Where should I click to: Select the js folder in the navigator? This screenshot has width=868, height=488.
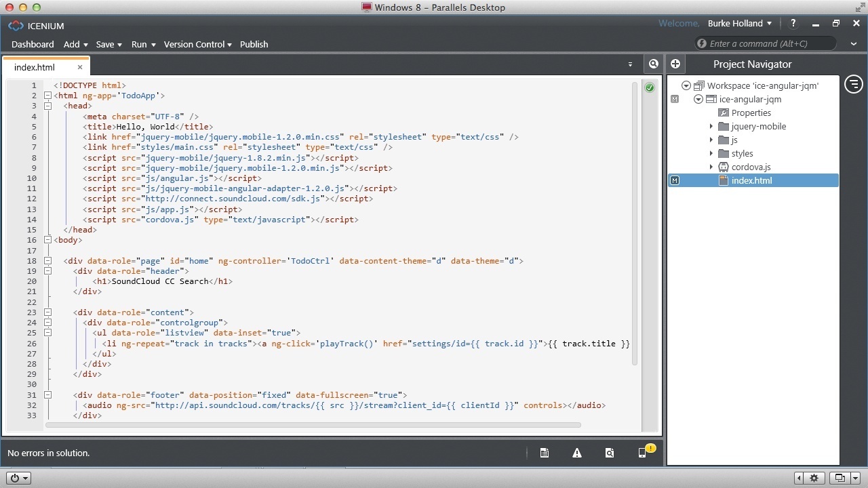[x=734, y=140]
